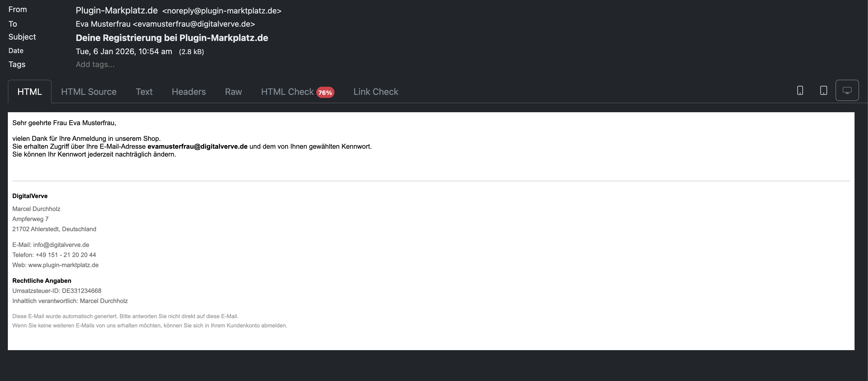Select the desktop preview size icon
The image size is (868, 381).
(x=847, y=90)
